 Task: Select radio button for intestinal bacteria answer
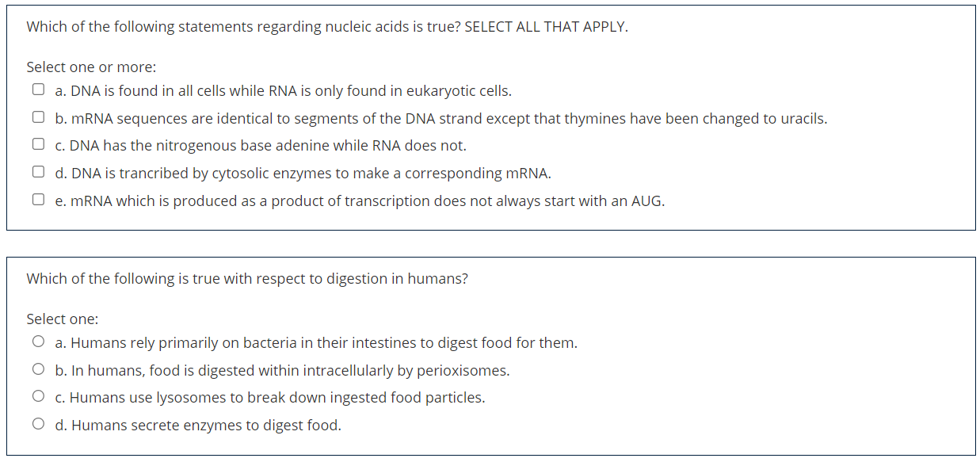[37, 341]
